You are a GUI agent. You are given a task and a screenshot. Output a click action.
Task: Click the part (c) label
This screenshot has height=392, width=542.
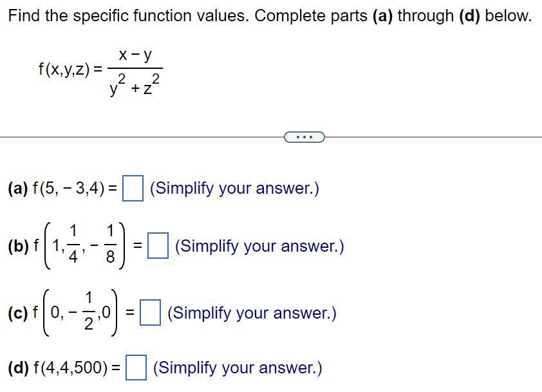click(x=17, y=312)
